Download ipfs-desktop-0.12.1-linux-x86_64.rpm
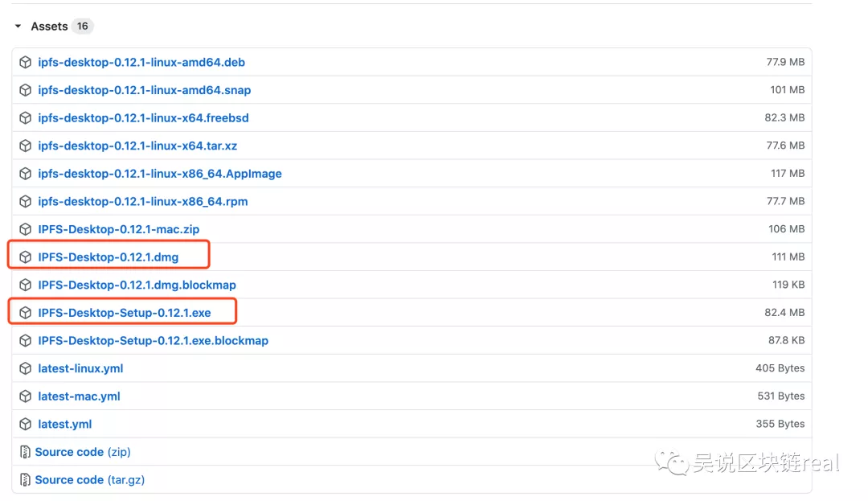Viewport: 868px width, 501px height. (x=143, y=202)
